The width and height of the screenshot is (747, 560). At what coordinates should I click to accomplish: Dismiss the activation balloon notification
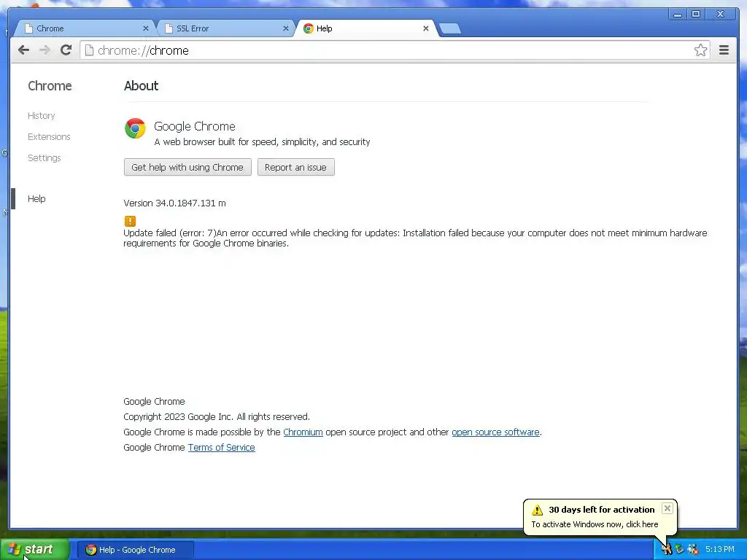pyautogui.click(x=667, y=508)
